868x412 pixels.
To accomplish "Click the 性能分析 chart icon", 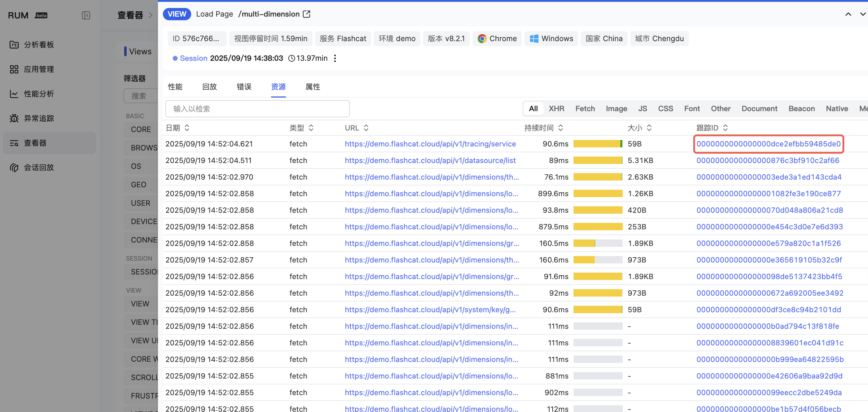I will (x=14, y=94).
